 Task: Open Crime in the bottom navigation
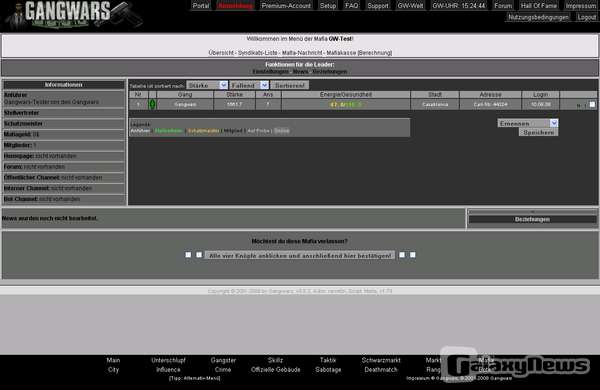click(x=223, y=370)
